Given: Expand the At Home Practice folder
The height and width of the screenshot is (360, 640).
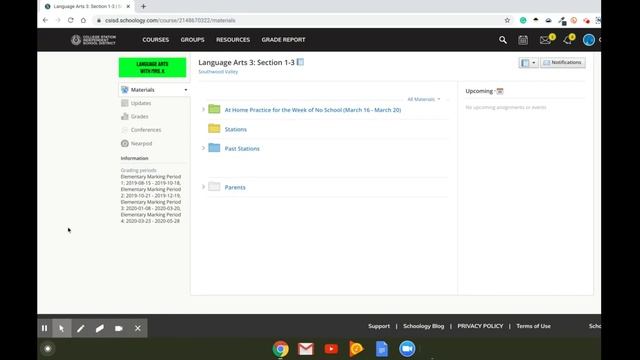Looking at the screenshot, I should click(203, 109).
